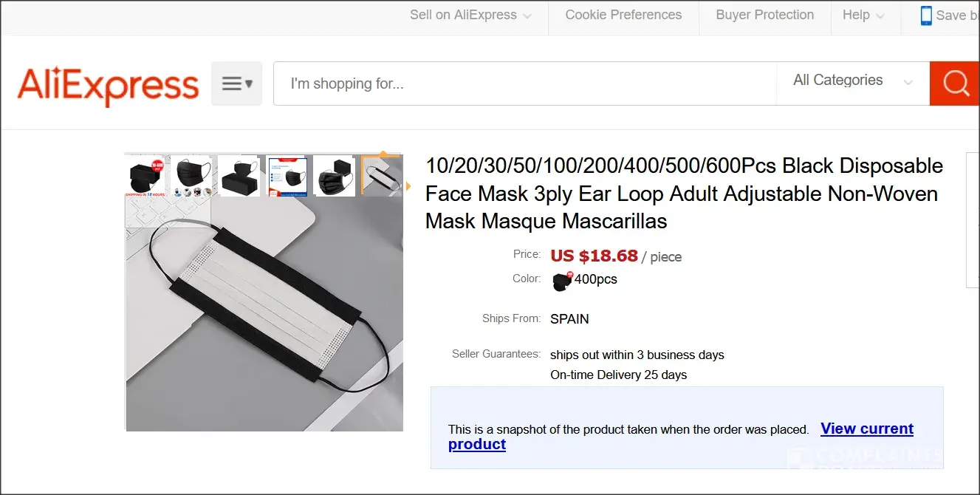The image size is (980, 495).
Task: Expand the Help dropdown
Action: tap(863, 16)
